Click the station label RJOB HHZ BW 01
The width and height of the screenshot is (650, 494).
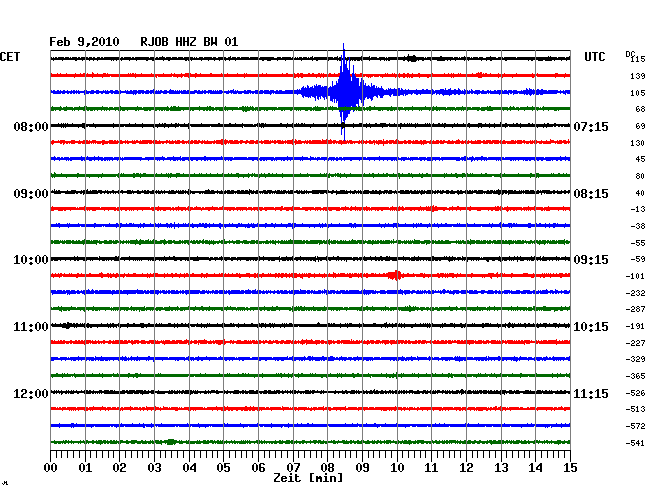189,42
